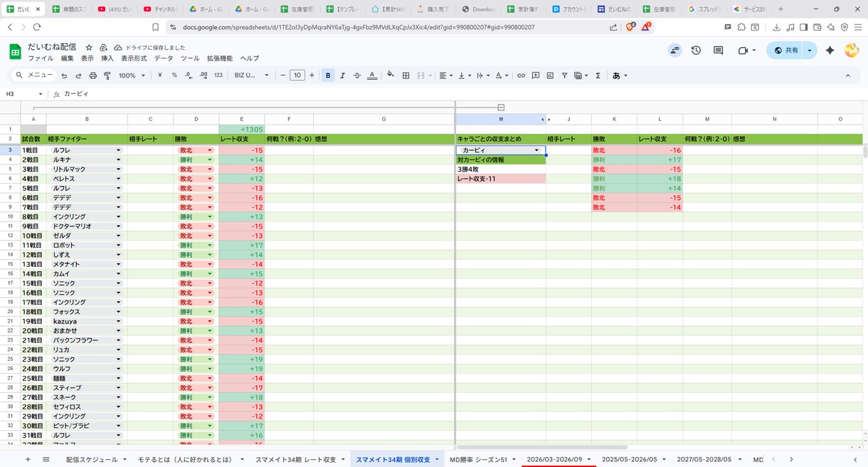Click the cell name box showing H3
Image resolution: width=868 pixels, height=467 pixels.
(x=25, y=94)
